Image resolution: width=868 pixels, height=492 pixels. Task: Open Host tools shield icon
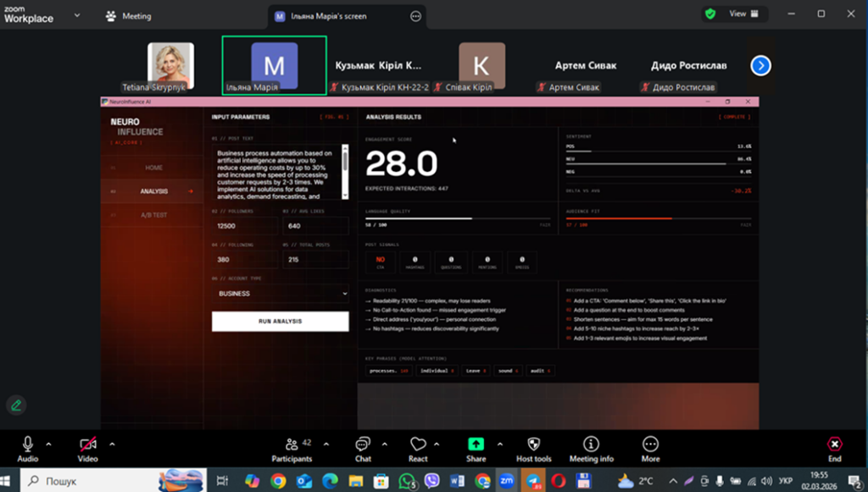(533, 446)
